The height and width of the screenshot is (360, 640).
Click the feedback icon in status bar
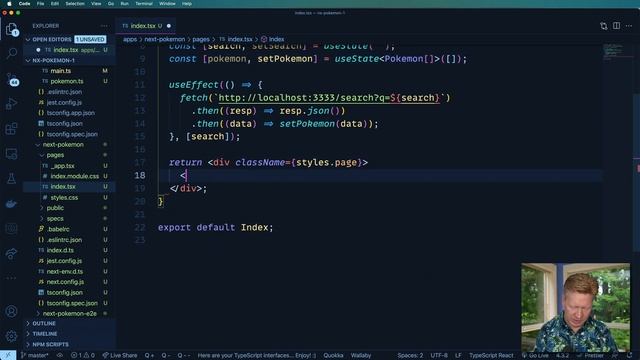click(615, 356)
